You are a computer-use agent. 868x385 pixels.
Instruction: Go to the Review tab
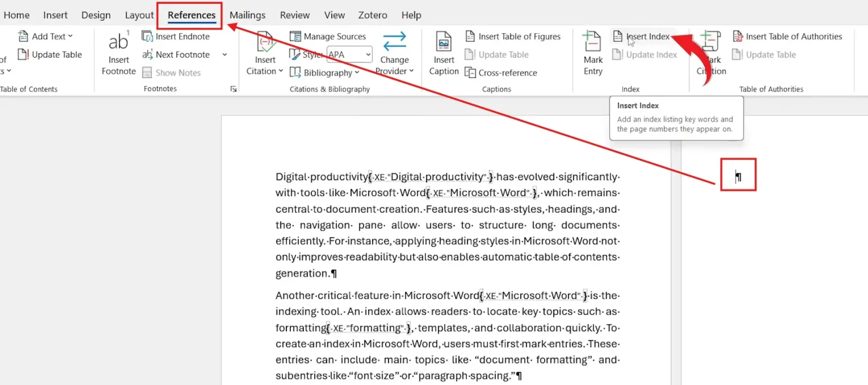(295, 15)
